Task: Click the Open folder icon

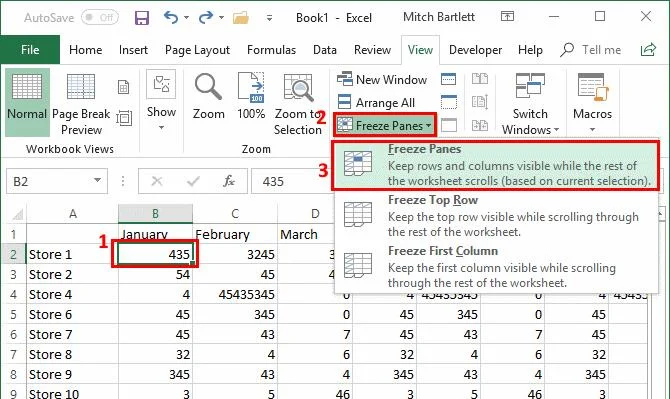Action: point(241,18)
